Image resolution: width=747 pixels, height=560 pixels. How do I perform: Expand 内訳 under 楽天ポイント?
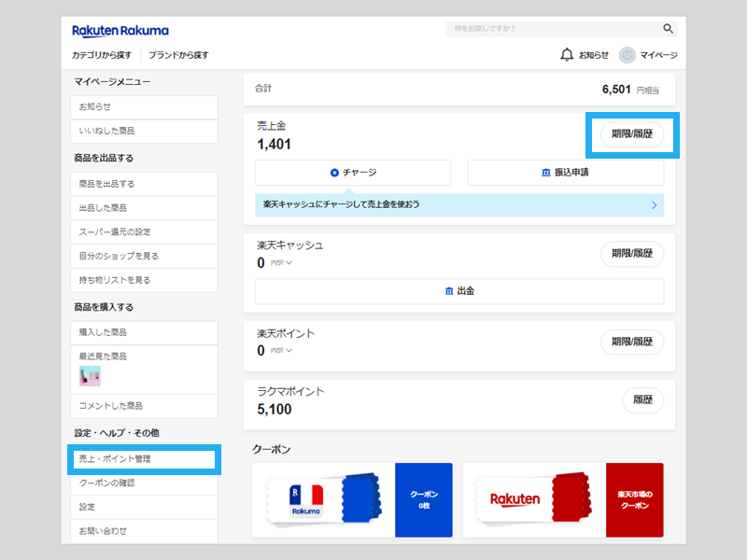pos(281,351)
